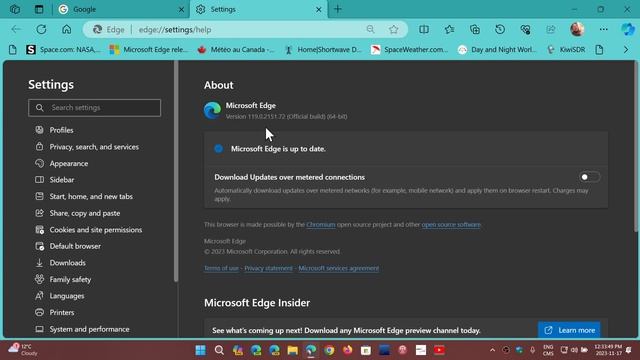The image size is (640, 360).
Task: Click the address bar showing edge://settings/help
Action: click(245, 29)
